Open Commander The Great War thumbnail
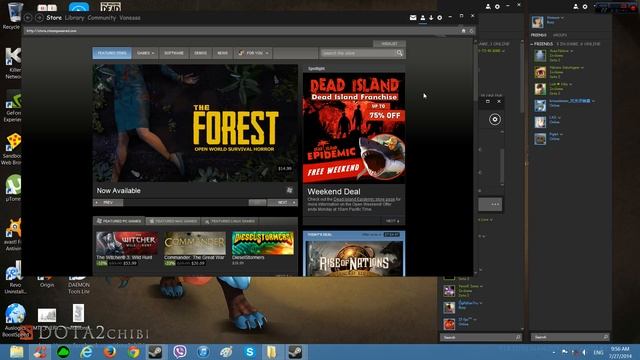The height and width of the screenshot is (360, 640). point(195,243)
